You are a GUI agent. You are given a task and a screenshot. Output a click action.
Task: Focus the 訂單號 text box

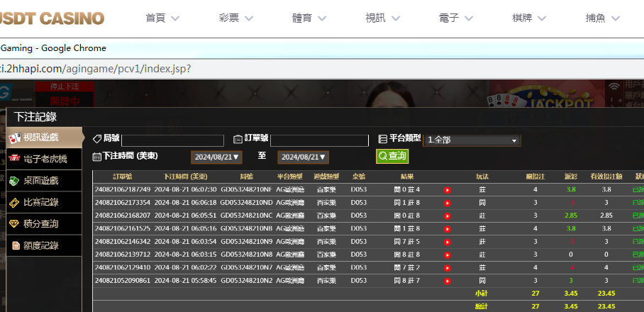319,140
